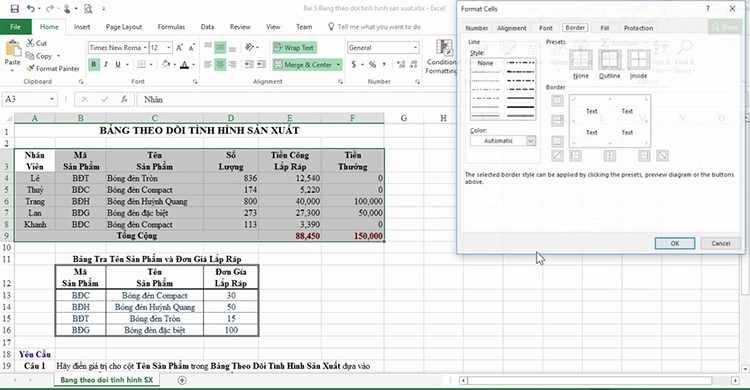
Task: Click OK in Format Cells dialog
Action: pyautogui.click(x=674, y=243)
